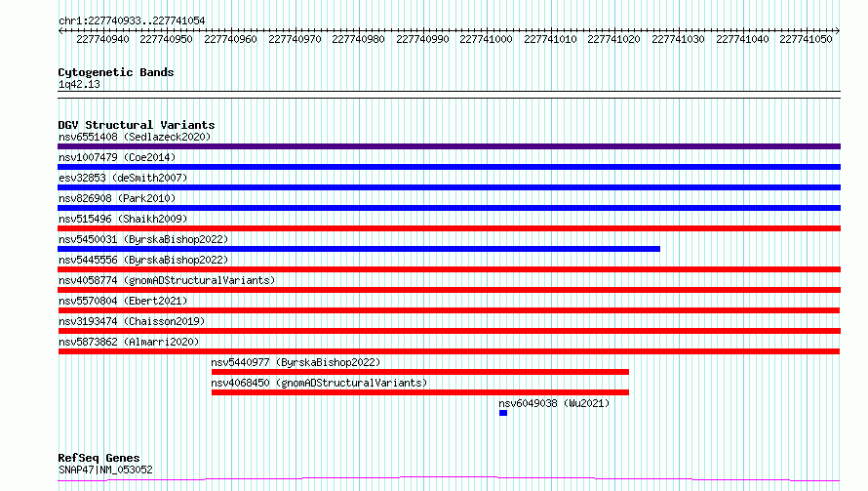The width and height of the screenshot is (868, 491).
Task: Click the red bar under nsv5445556
Action: pos(449,269)
